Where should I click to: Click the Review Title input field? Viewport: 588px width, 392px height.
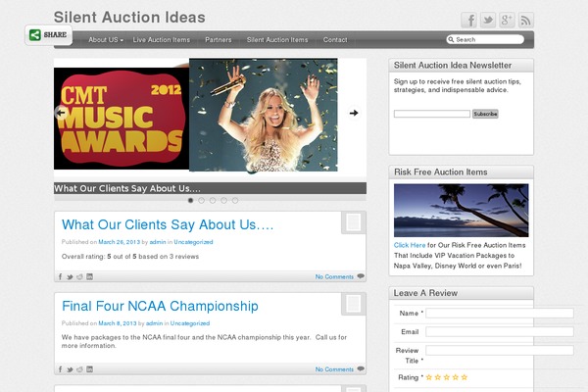point(500,351)
